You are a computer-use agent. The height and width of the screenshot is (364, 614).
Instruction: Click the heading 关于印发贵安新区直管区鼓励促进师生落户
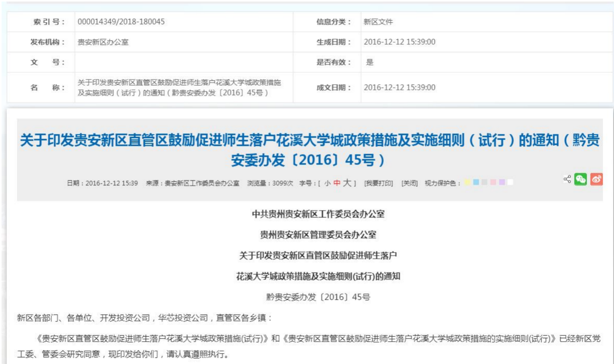pos(318,256)
